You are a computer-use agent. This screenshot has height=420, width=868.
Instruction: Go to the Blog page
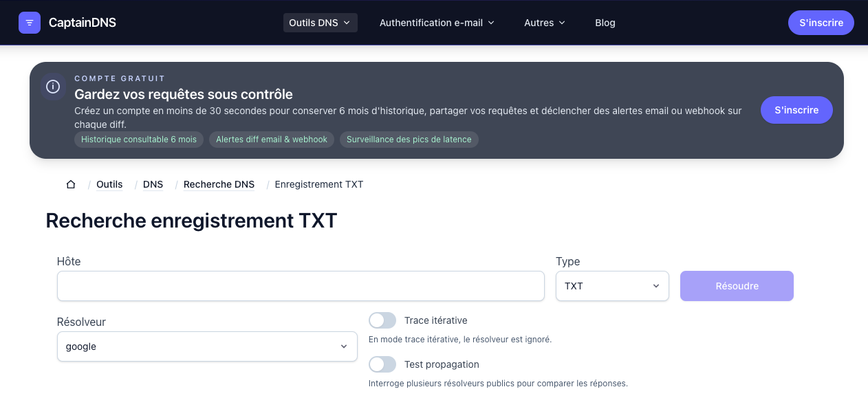click(605, 23)
